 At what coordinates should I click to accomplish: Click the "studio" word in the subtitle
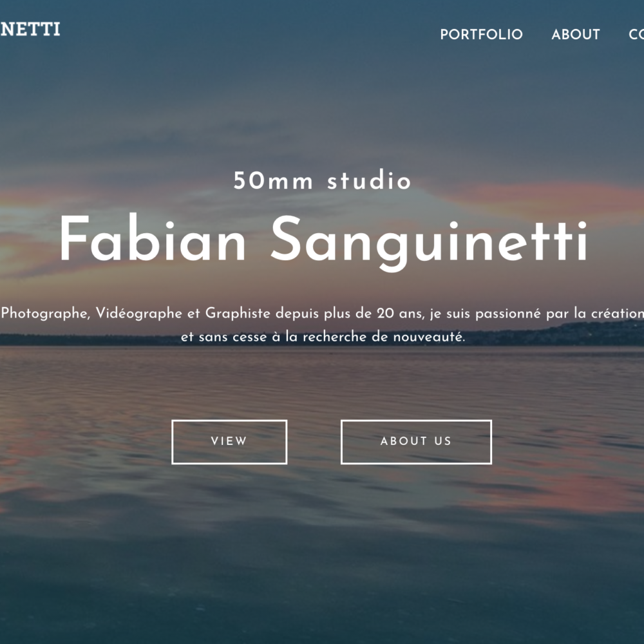point(369,181)
